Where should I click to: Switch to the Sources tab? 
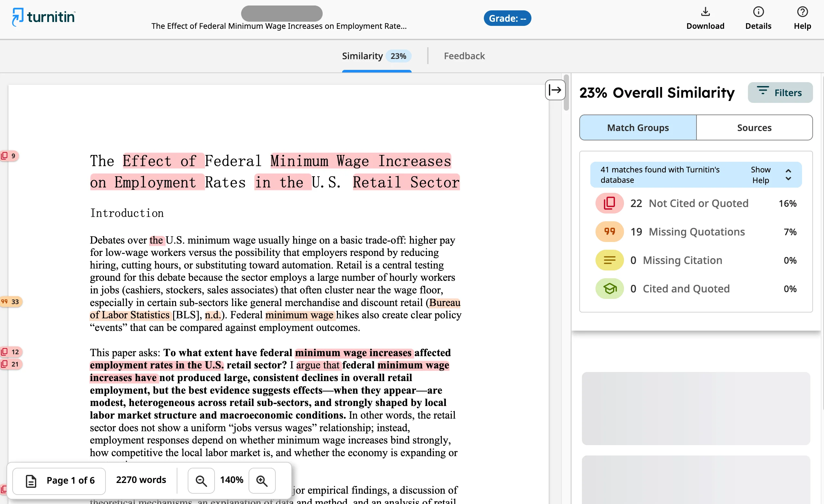point(754,128)
